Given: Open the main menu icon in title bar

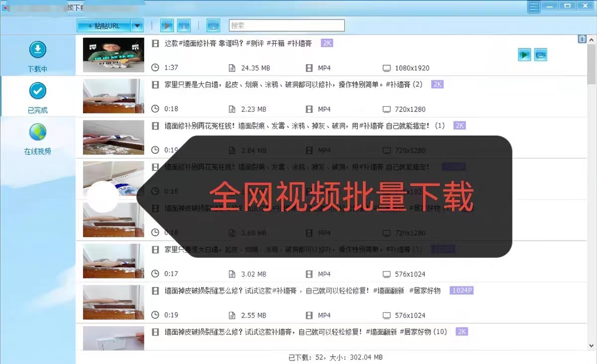Looking at the screenshot, I should (534, 6).
